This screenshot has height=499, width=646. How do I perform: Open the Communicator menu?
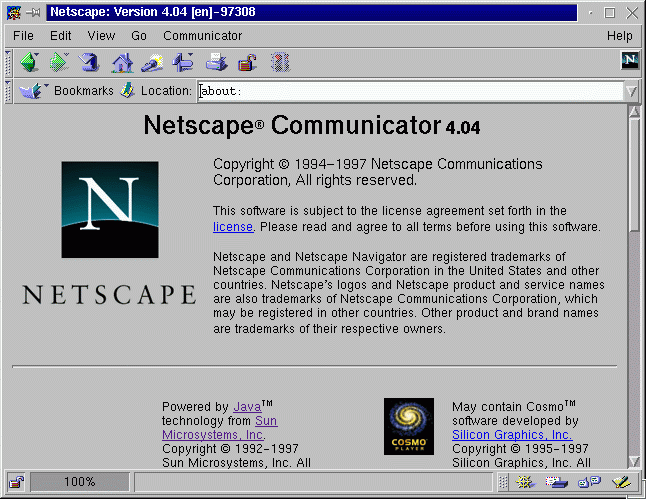pos(202,36)
